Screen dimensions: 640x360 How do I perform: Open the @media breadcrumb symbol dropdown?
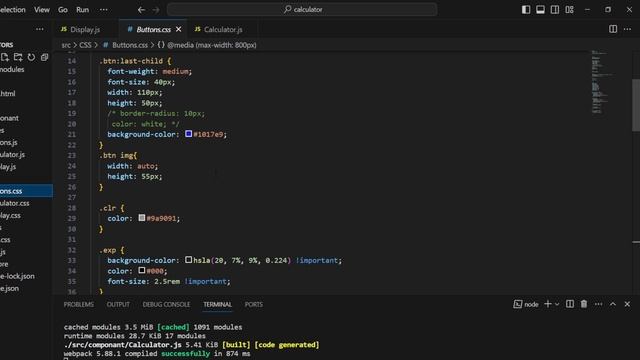coord(211,45)
